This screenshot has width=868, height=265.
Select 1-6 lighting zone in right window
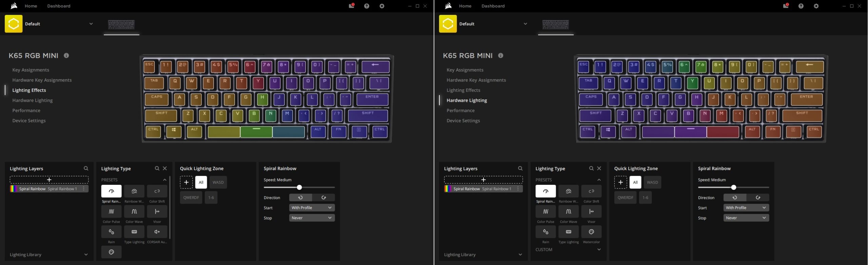(x=645, y=198)
